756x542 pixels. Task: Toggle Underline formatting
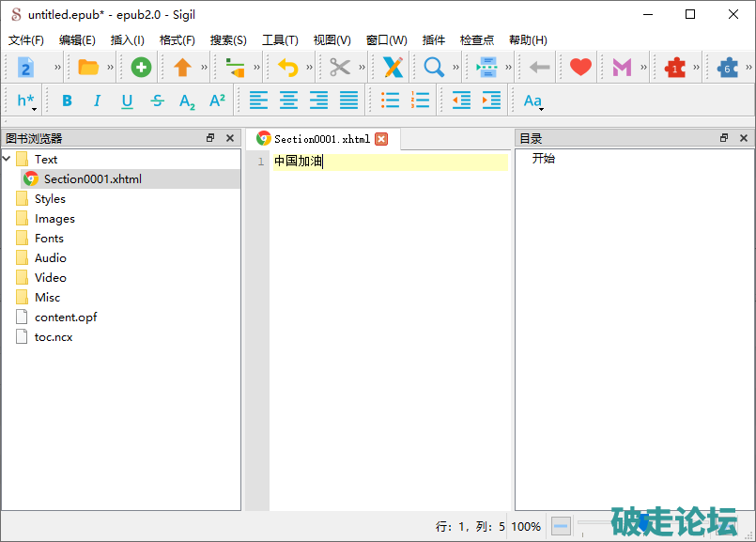point(127,101)
